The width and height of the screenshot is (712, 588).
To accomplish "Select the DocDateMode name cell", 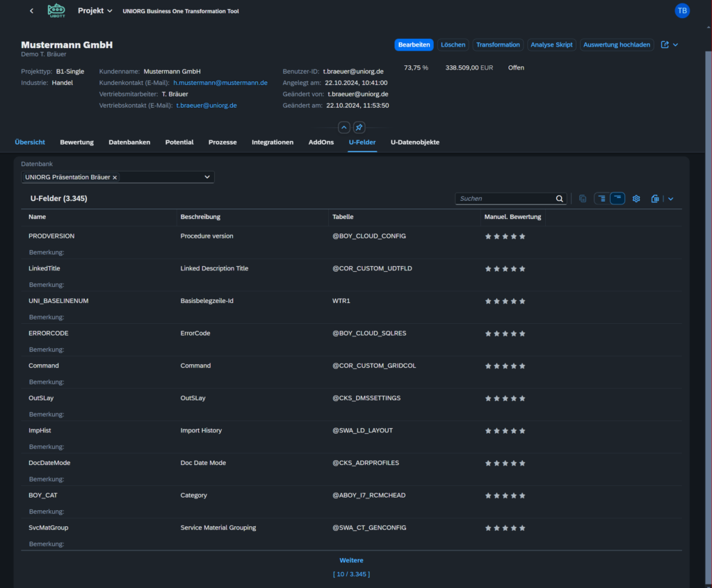I will click(49, 463).
